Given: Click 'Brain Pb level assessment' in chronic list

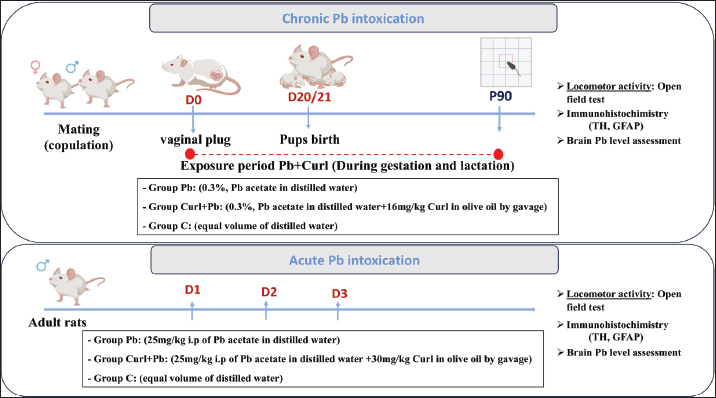Looking at the screenshot, I should tap(624, 141).
